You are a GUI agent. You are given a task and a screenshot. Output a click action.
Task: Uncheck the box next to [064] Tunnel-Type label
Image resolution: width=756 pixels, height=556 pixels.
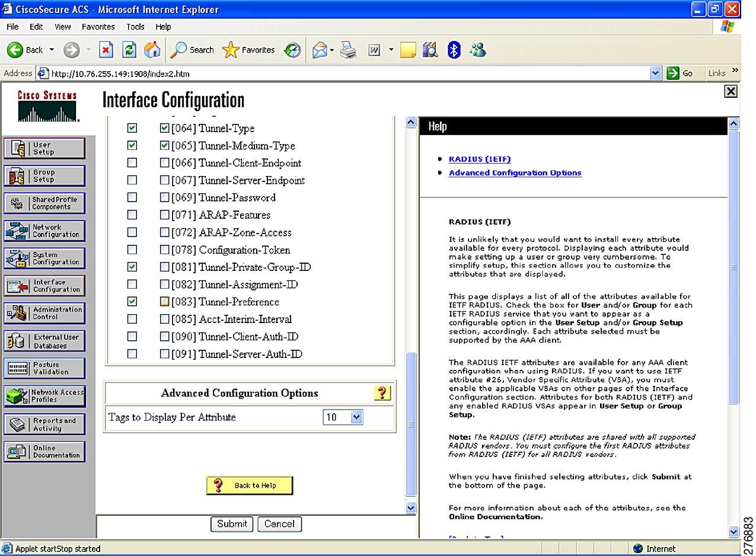(165, 128)
